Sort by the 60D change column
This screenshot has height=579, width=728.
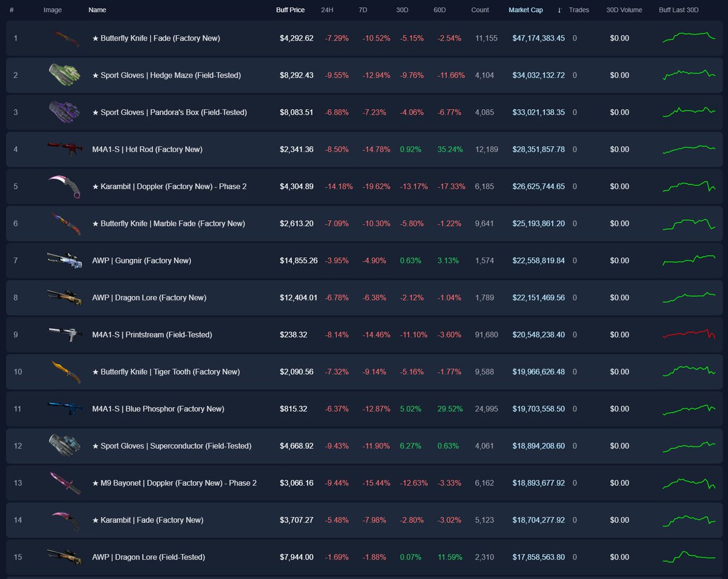(x=440, y=10)
